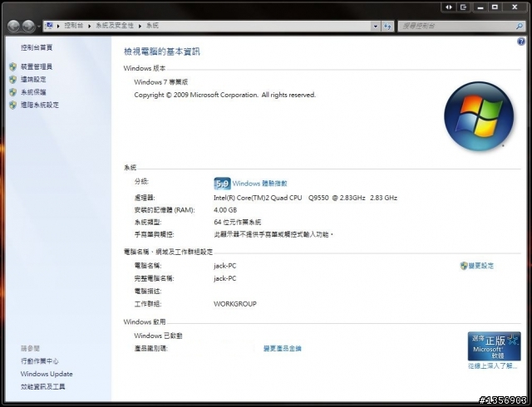This screenshot has width=532, height=407.
Task: Click the Back navigation arrow button
Action: 13,26
